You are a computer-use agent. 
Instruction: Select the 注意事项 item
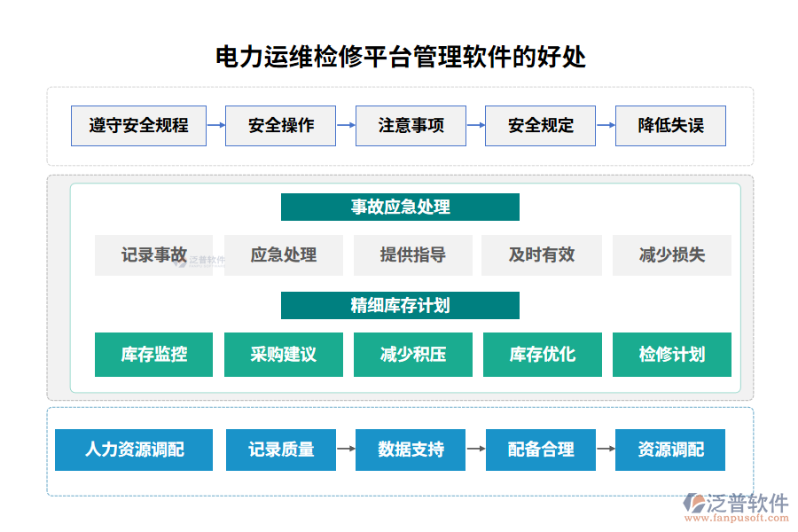[411, 126]
